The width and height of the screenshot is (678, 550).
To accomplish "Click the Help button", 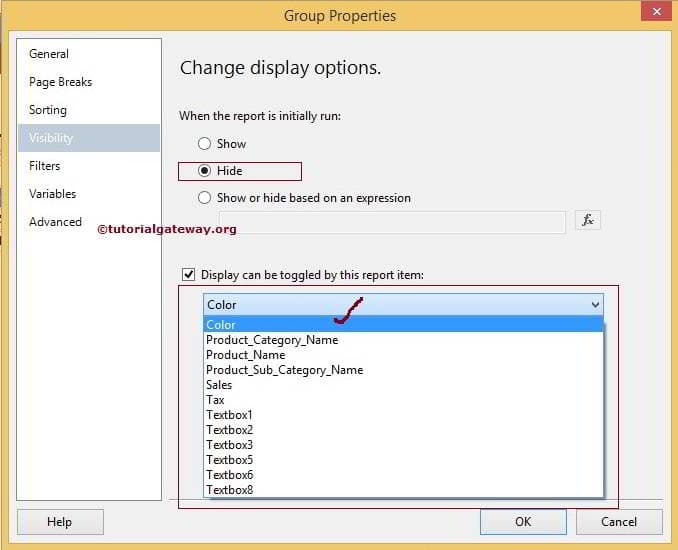I will point(60,522).
